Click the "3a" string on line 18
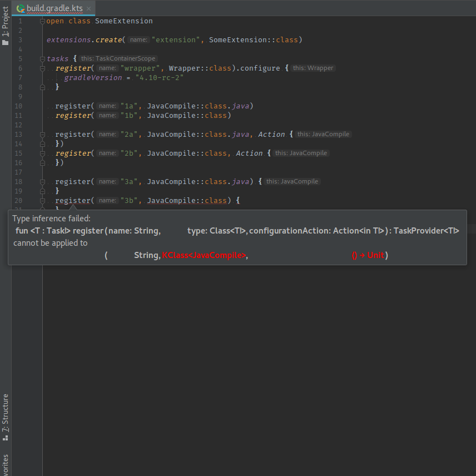This screenshot has height=476, width=476. [x=129, y=181]
